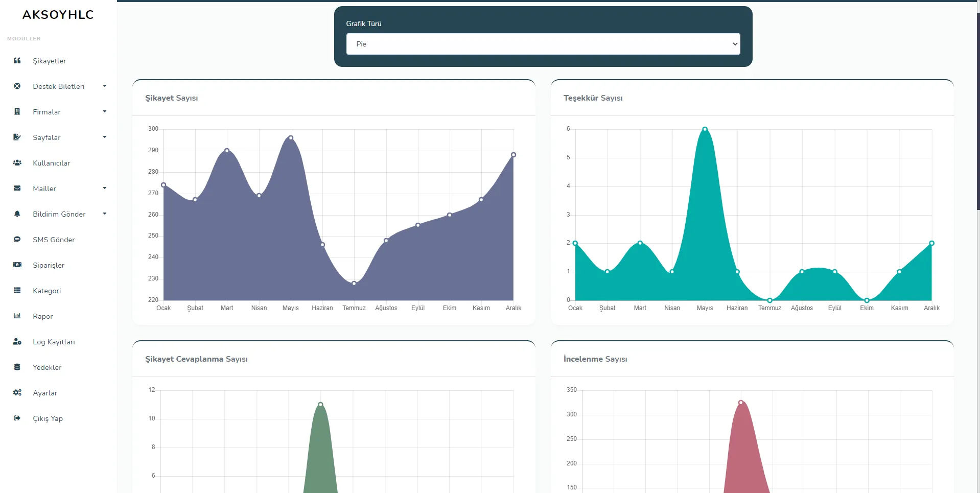Open the Destek Biletleri link
The height and width of the screenshot is (493, 980).
click(59, 86)
